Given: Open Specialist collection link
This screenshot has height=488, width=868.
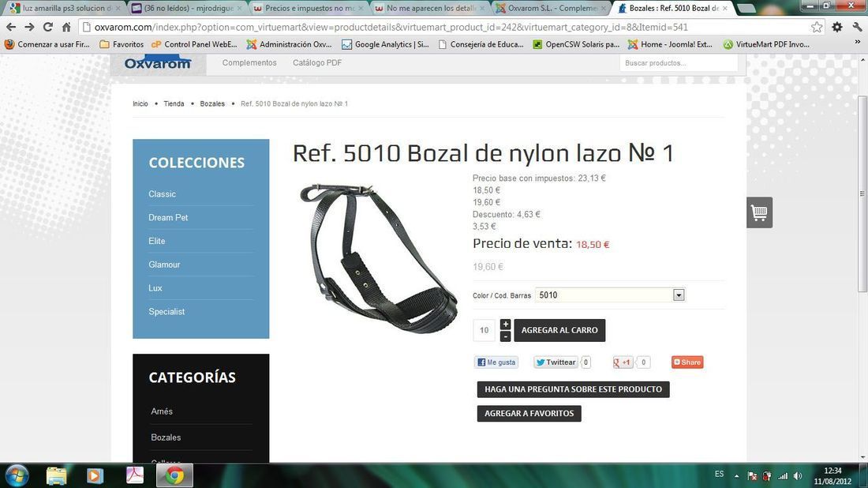Looking at the screenshot, I should tap(166, 312).
